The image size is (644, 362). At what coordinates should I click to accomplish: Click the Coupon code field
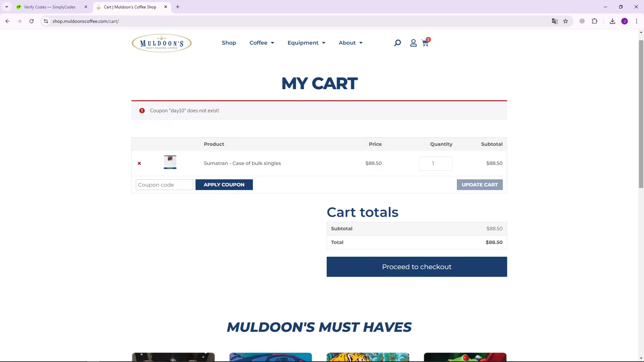164,185
